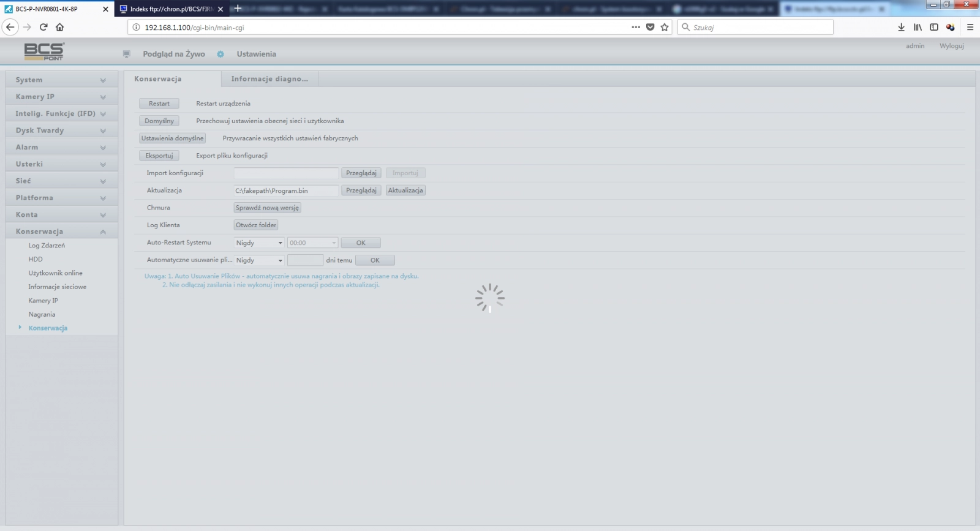The height and width of the screenshot is (531, 980).
Task: Close the BCS-P-NVR0801-4K-8P tab
Action: tap(105, 9)
